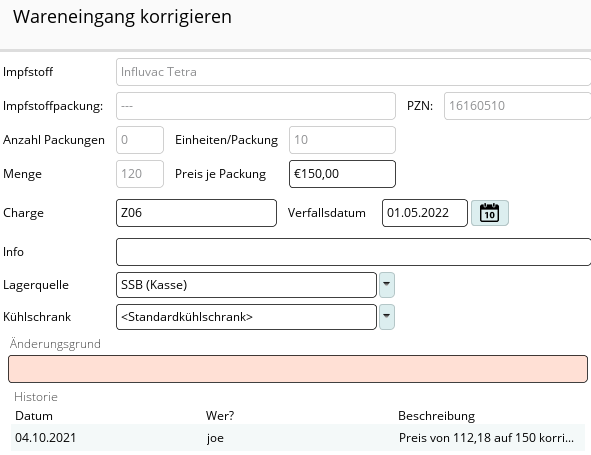Click the Preis je Packung field
Viewport: 591px width, 455px height.
342,174
